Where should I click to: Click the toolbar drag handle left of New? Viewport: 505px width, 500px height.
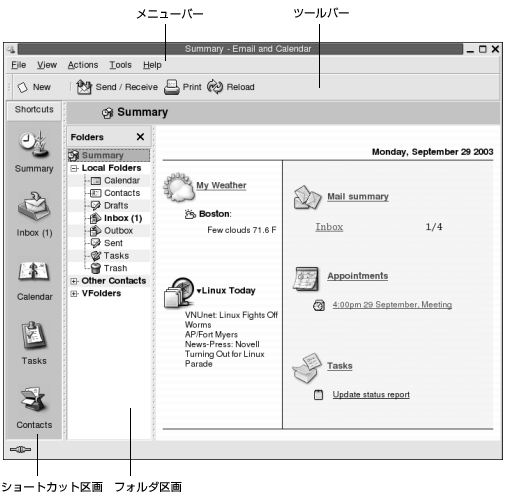tap(10, 87)
